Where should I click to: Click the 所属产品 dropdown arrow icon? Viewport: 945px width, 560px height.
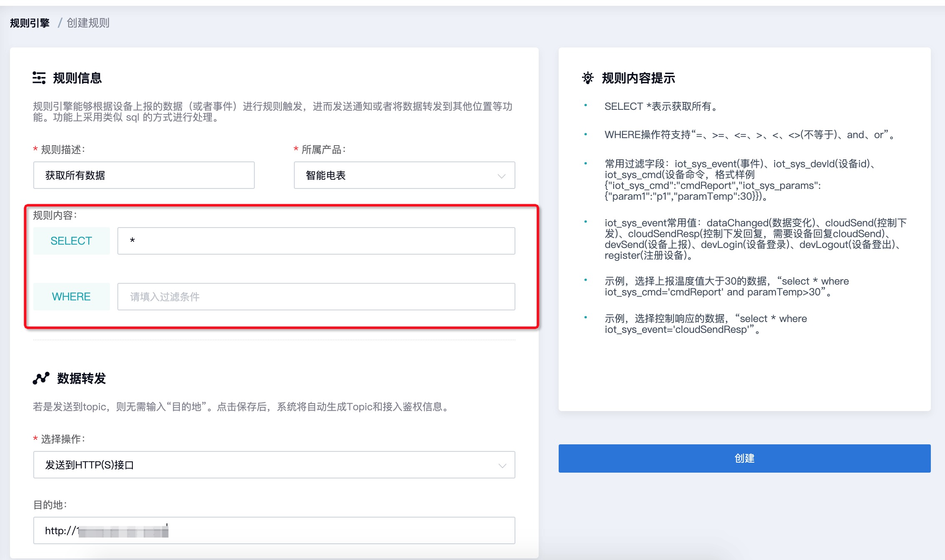point(502,176)
